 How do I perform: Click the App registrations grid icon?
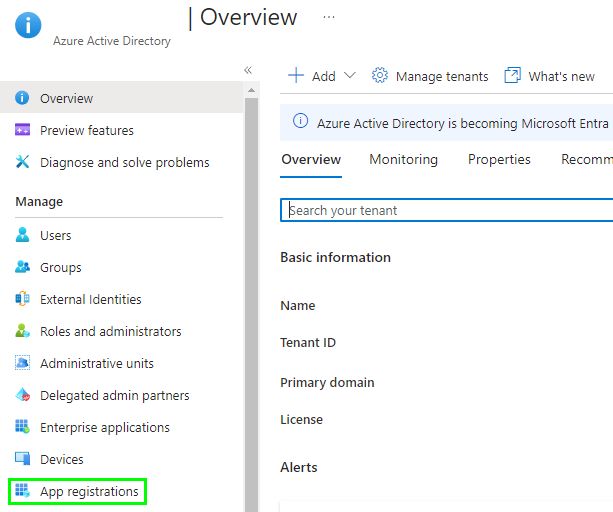22,491
